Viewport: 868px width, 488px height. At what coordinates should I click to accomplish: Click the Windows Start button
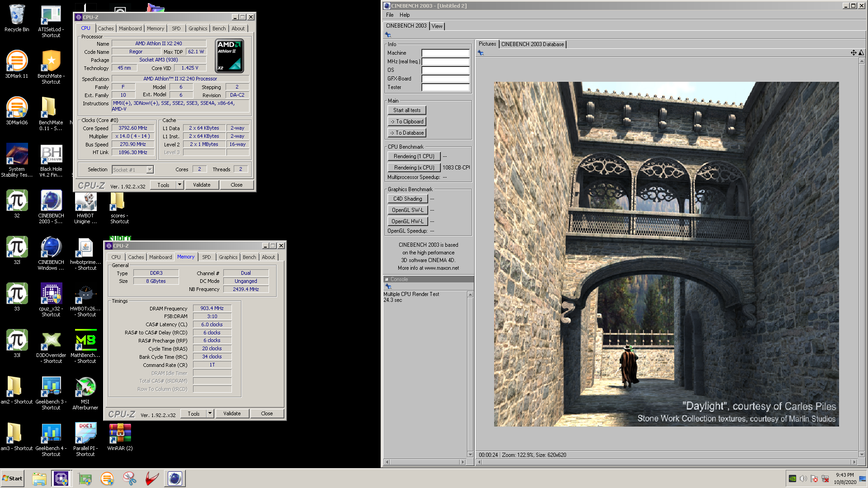[13, 479]
